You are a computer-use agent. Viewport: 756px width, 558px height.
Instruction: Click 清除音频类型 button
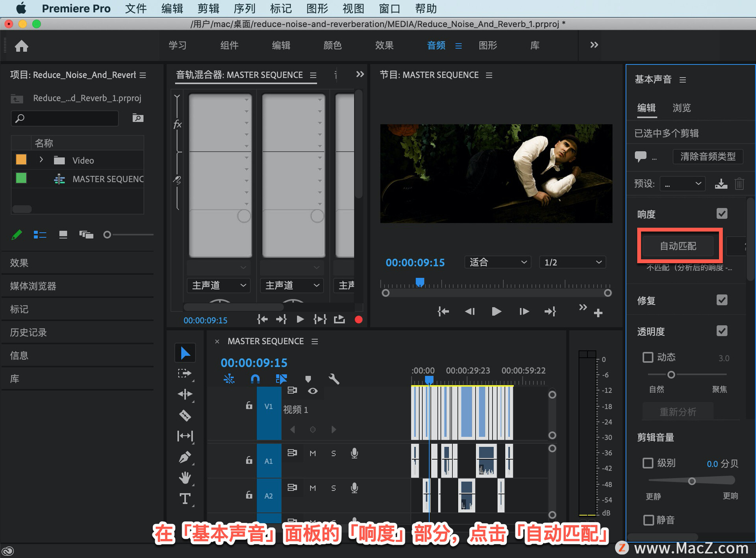click(708, 156)
